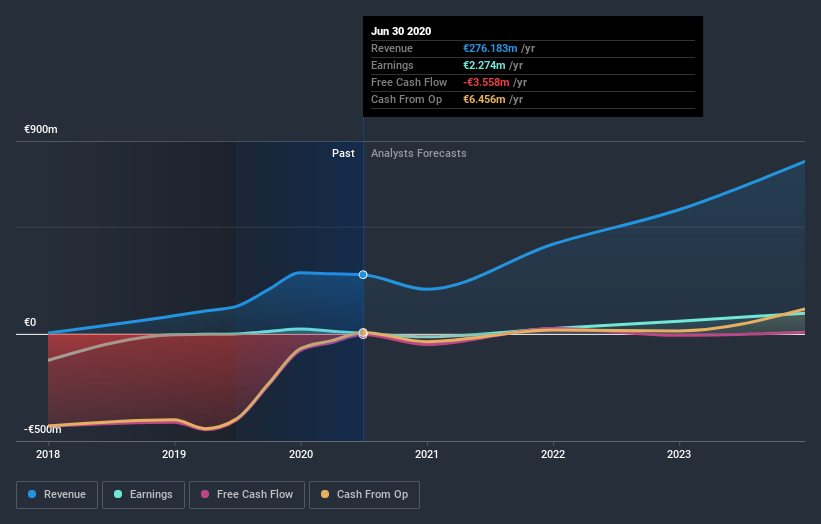Click the €276.183m revenue value in tooltip
The height and width of the screenshot is (524, 821).
coord(490,48)
